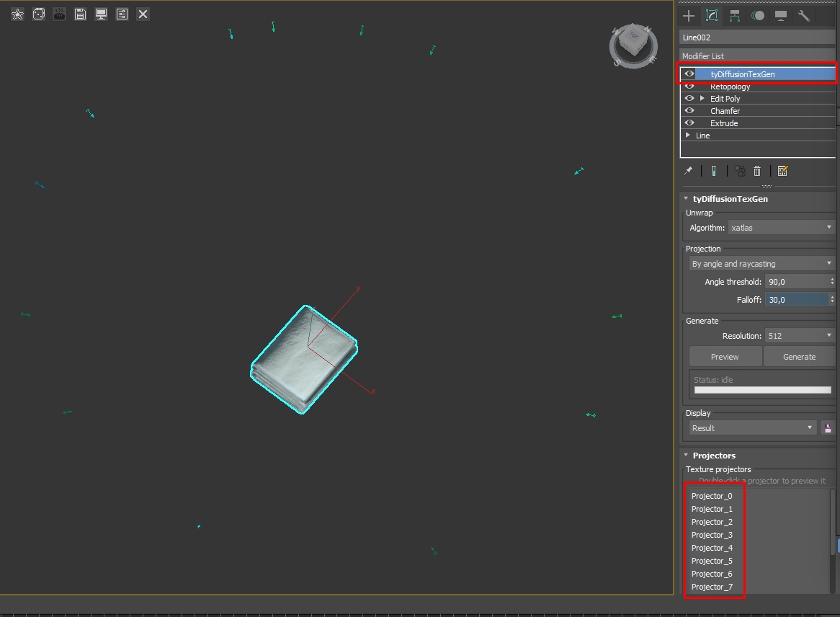Open the Algorithm xatlas dropdown
840x617 pixels.
[x=781, y=228]
